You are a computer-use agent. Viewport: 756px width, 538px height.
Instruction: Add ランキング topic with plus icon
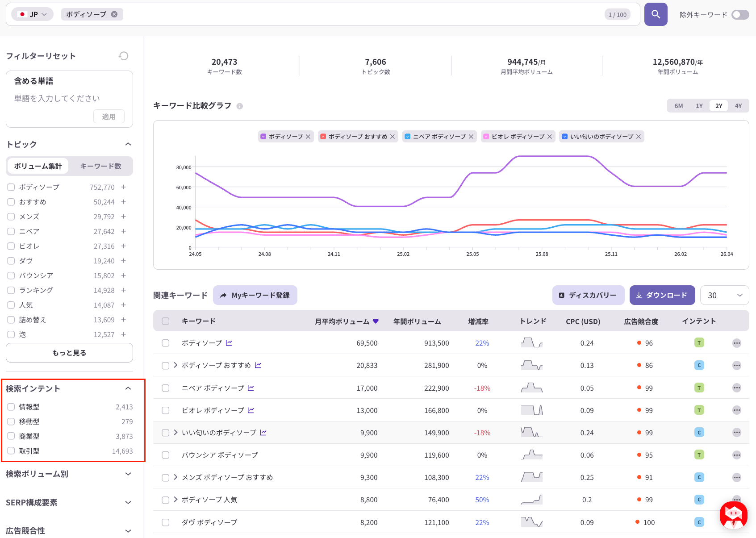click(124, 290)
